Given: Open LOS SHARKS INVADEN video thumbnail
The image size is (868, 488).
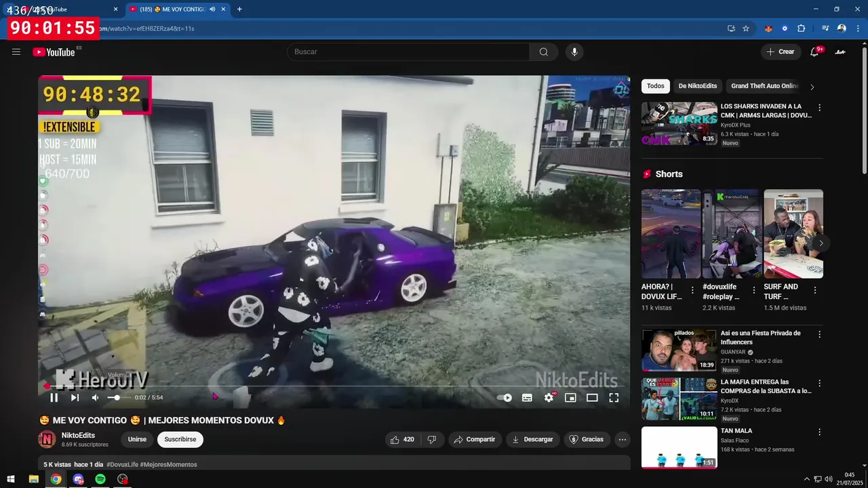Looking at the screenshot, I should coord(679,123).
